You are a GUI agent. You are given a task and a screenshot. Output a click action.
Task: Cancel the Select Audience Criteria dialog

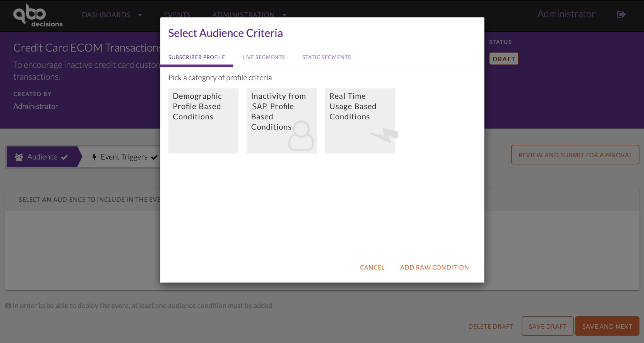(372, 268)
